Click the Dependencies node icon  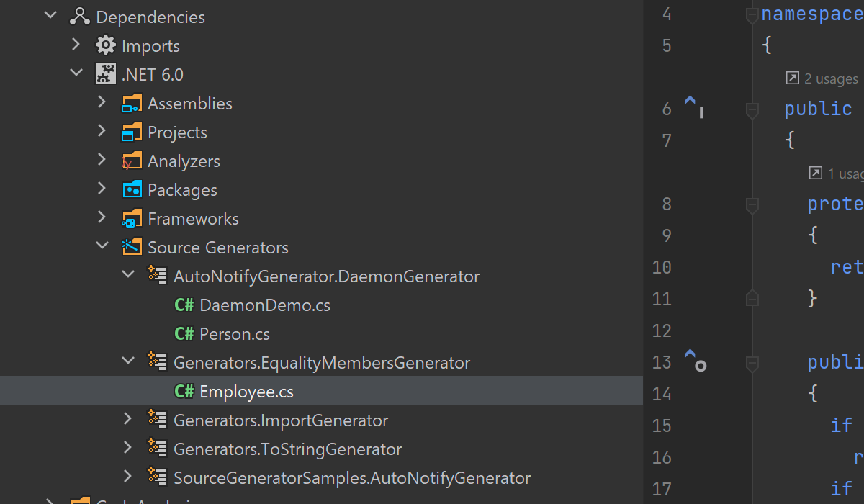(80, 17)
